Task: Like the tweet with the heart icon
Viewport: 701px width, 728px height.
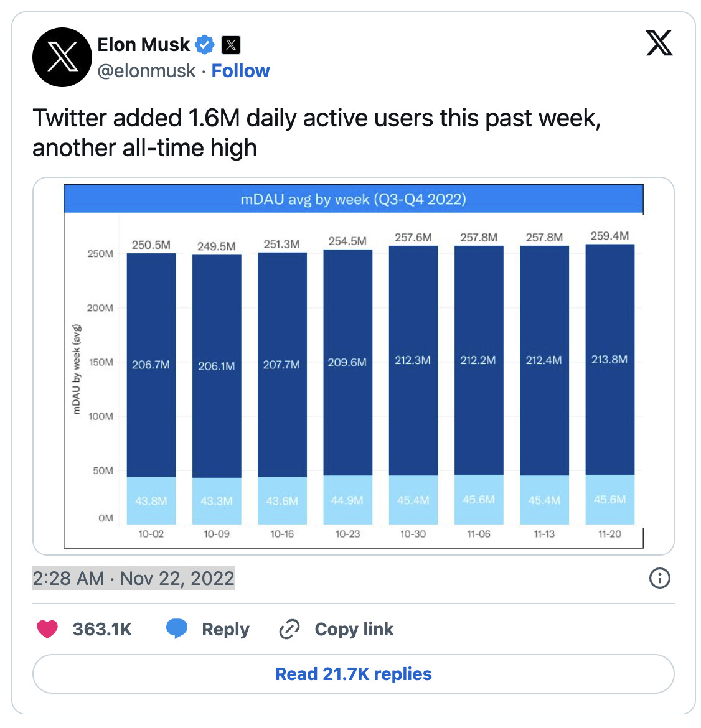Action: coord(47,629)
